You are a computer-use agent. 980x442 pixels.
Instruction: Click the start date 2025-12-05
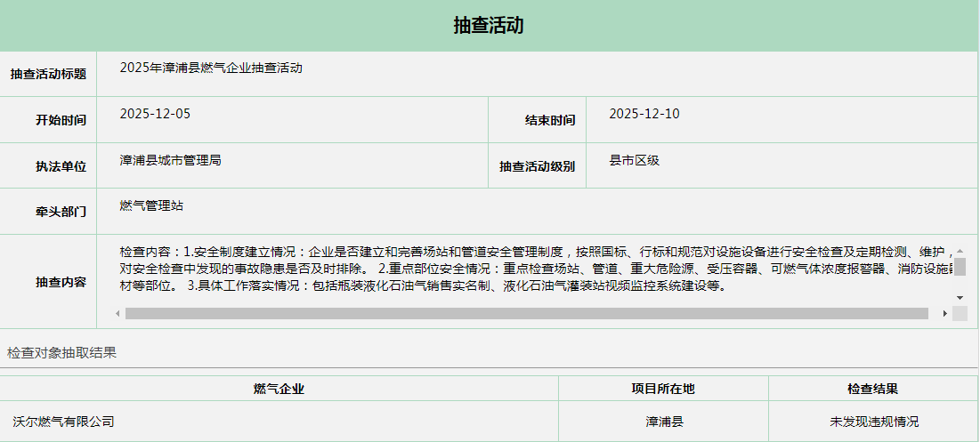tap(155, 114)
